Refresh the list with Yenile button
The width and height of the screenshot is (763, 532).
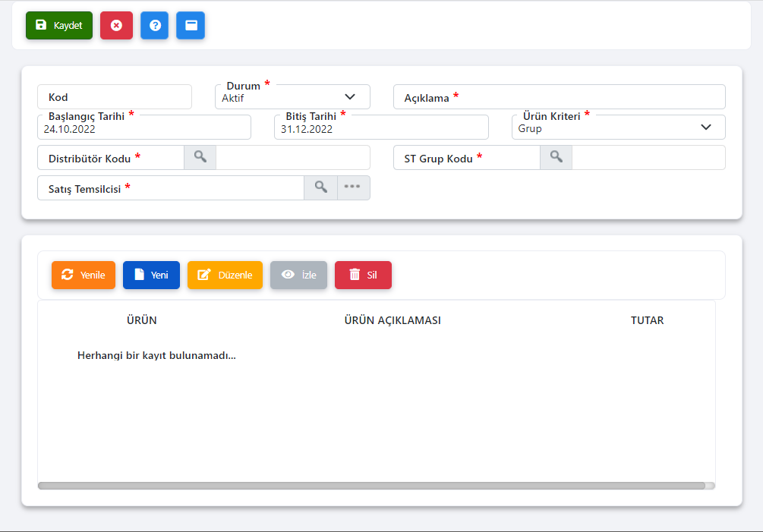[x=83, y=275]
